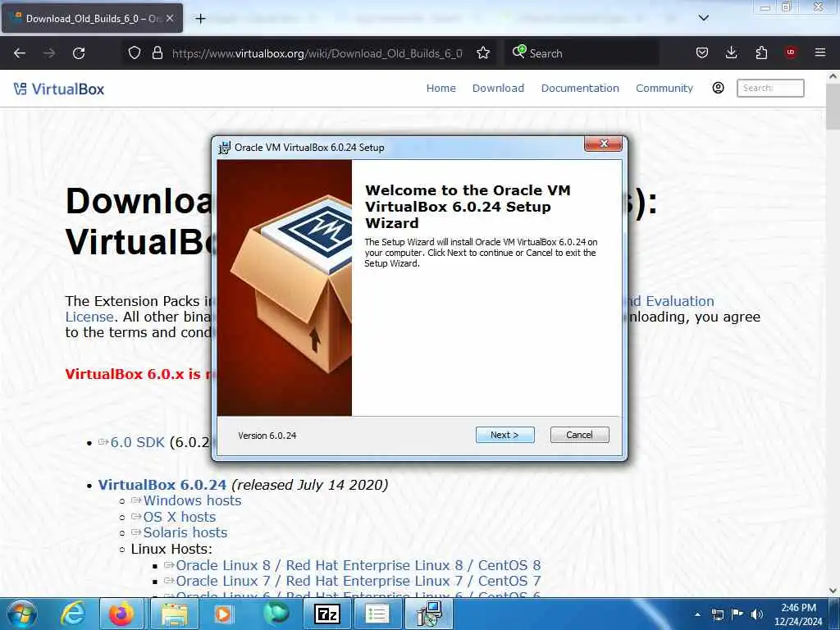Launch Internet Explorer from the taskbar
This screenshot has height=630, width=840.
coord(72,614)
